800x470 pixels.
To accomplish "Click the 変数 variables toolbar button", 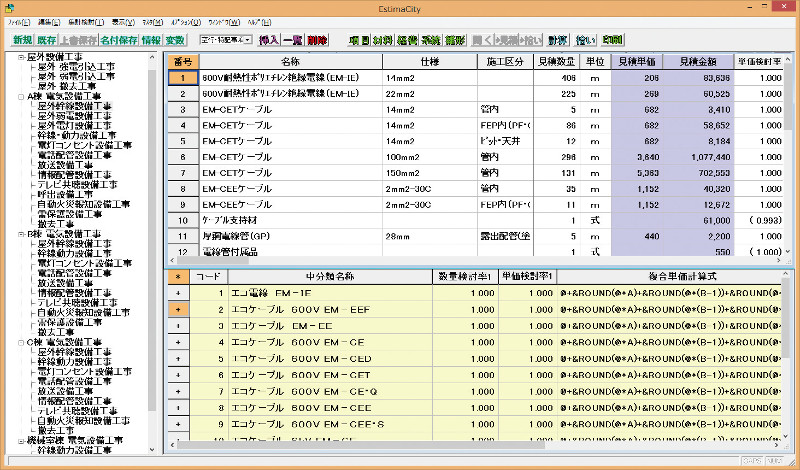I will tap(176, 40).
